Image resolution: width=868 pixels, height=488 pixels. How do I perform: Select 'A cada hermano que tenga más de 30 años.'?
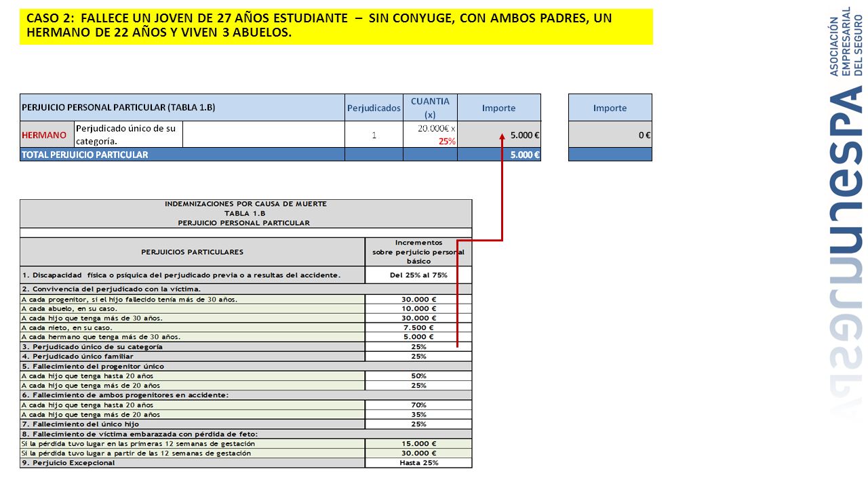193,337
